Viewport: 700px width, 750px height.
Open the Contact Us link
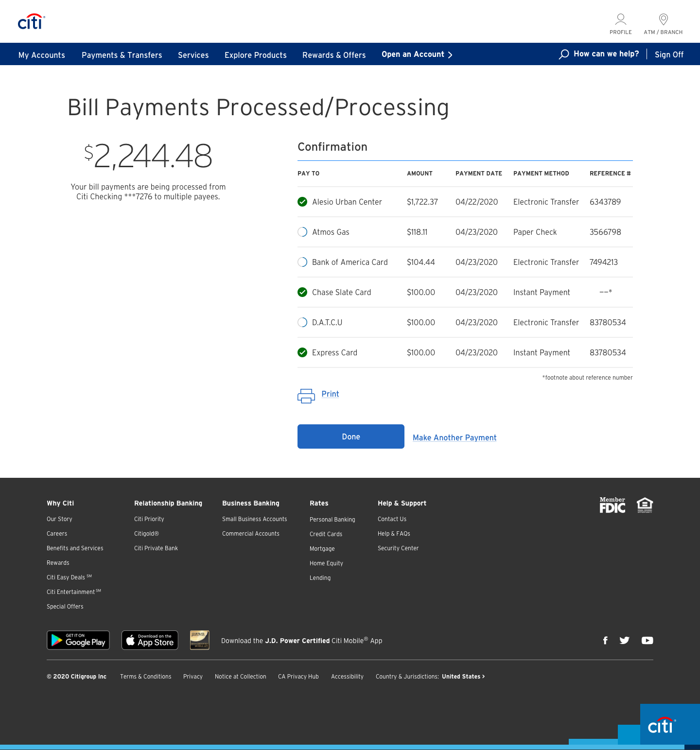(392, 519)
